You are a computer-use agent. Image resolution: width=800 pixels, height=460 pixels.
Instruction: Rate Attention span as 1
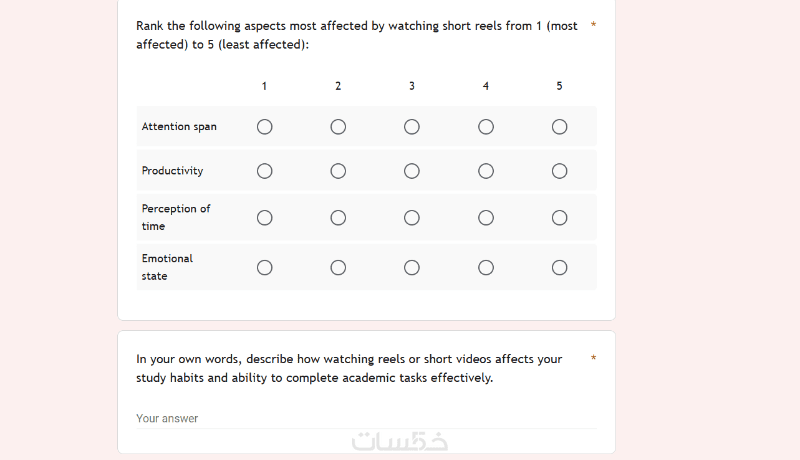264,127
